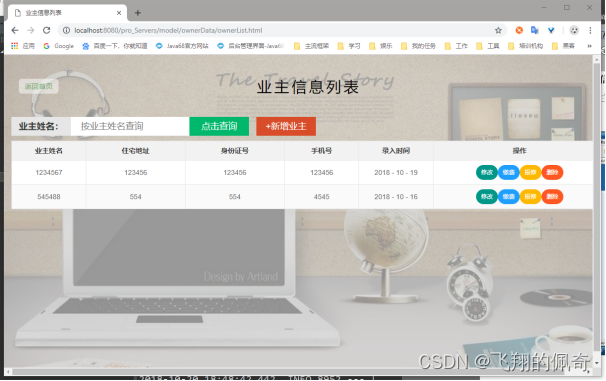Open the 我的任务 bookmark folder
Image resolution: width=606 pixels, height=381 pixels.
tap(418, 46)
